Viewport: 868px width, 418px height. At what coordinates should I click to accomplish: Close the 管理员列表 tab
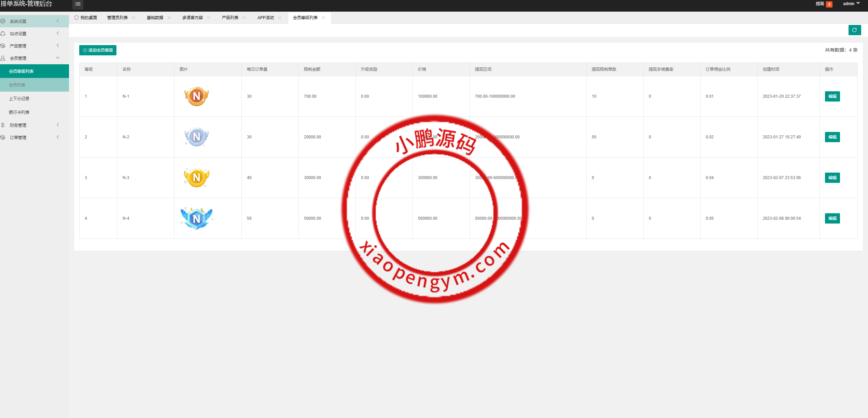[134, 18]
